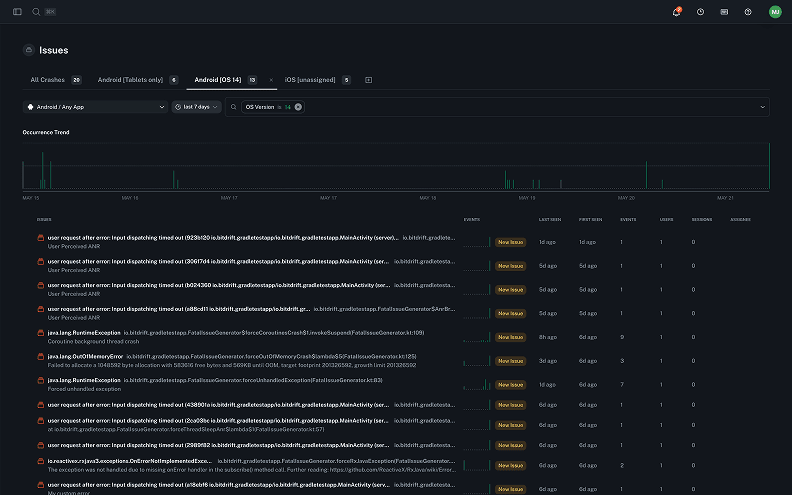Image resolution: width=792 pixels, height=495 pixels.
Task: Click the Android icon on the OutOfMemoryError row
Action: point(41,357)
